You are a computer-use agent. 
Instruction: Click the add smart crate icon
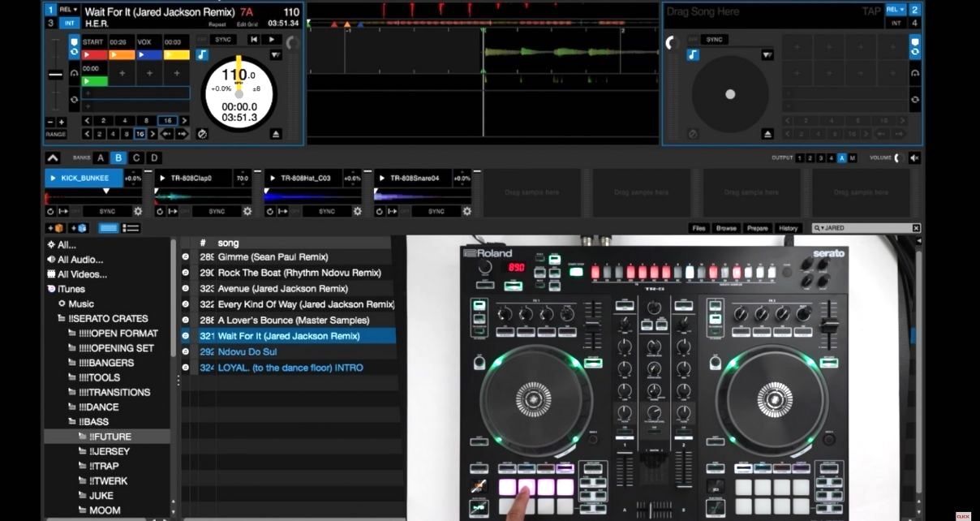[x=78, y=228]
